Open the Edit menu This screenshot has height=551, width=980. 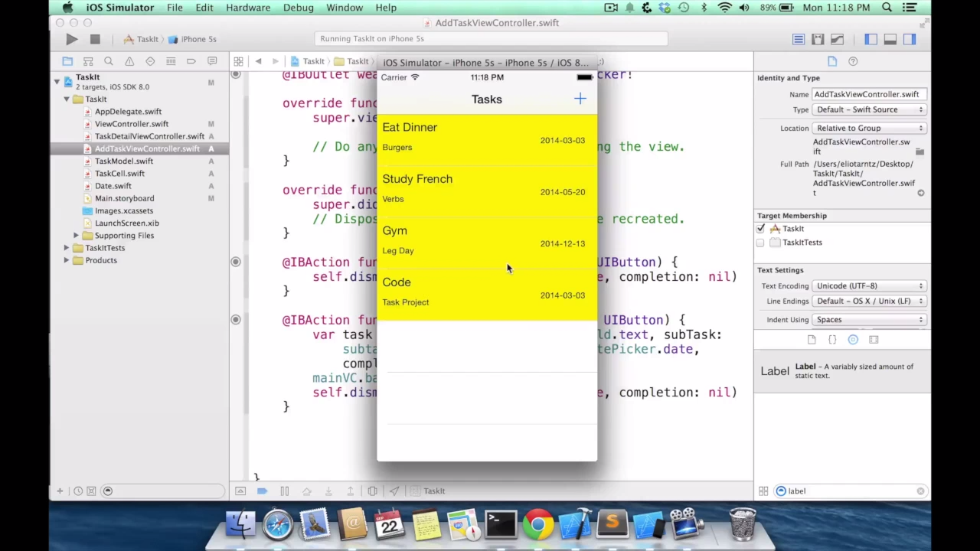point(204,8)
